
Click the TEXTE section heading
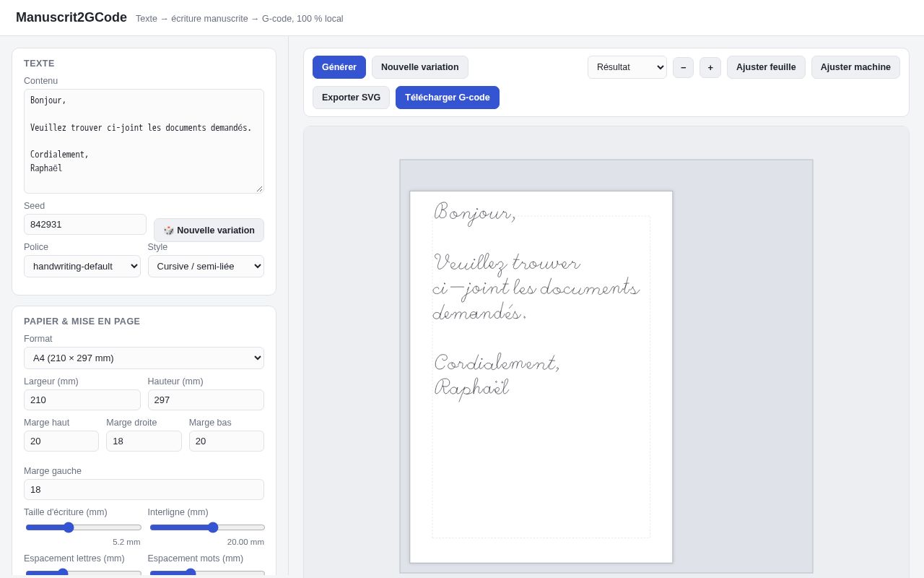click(39, 63)
